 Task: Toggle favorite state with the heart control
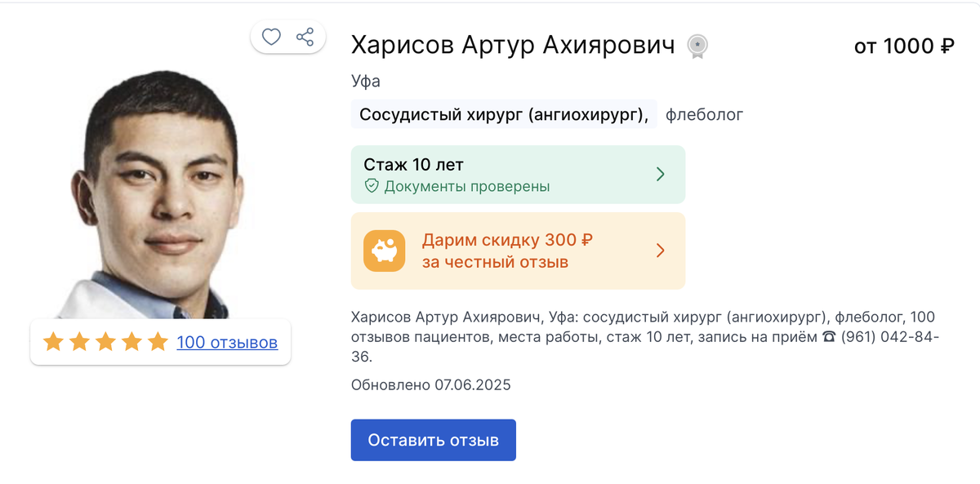[271, 37]
